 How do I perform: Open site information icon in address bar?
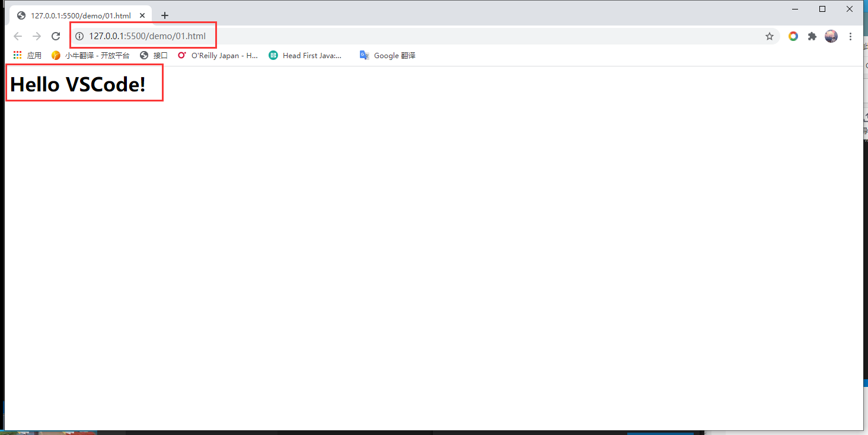[x=79, y=36]
